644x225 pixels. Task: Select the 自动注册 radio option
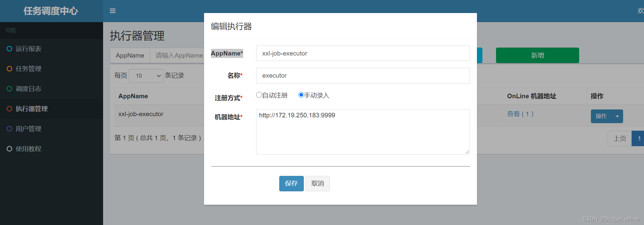[x=259, y=95]
